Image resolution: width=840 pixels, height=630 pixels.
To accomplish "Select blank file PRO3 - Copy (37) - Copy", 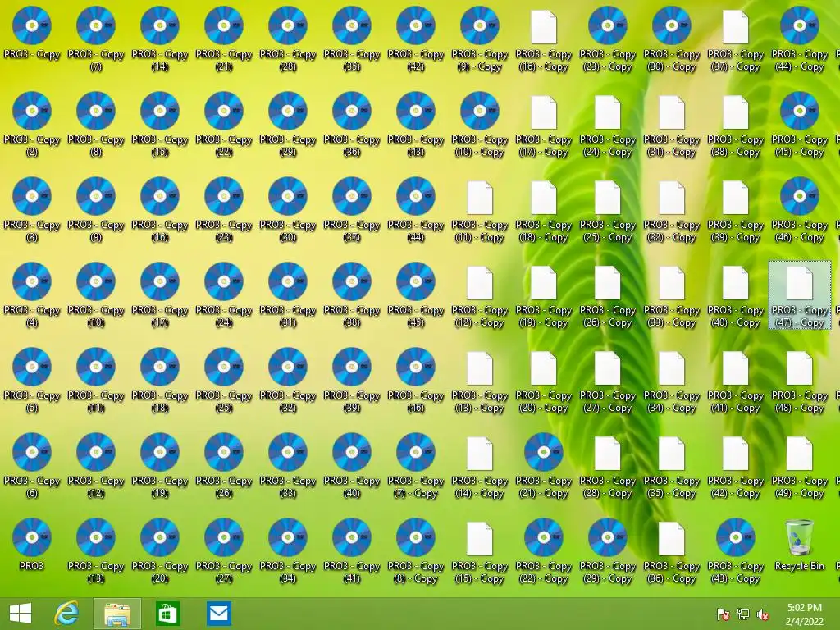I will pyautogui.click(x=736, y=27).
